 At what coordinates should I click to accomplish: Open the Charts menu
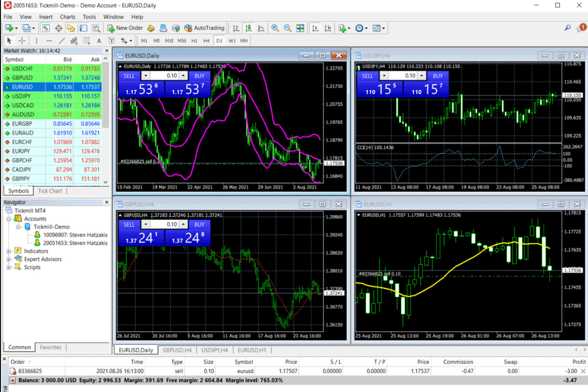click(x=67, y=17)
